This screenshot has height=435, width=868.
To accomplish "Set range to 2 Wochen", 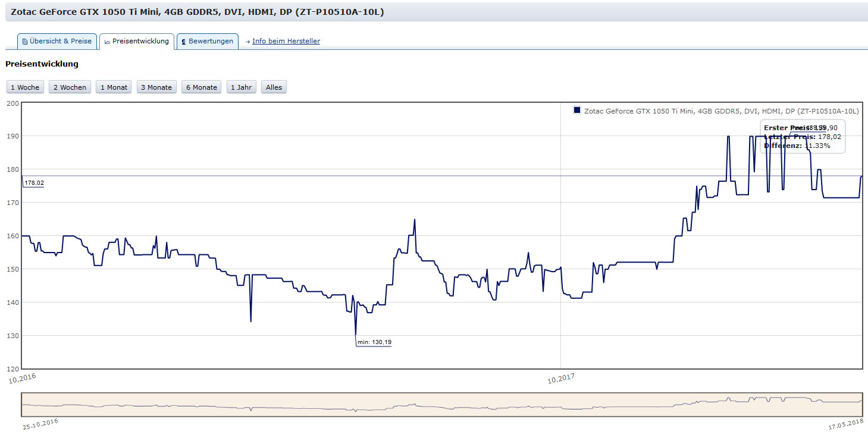I will click(x=70, y=87).
